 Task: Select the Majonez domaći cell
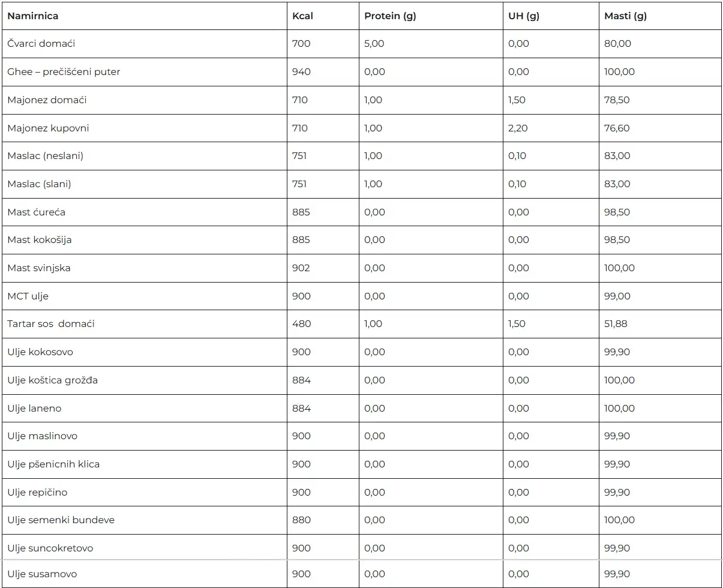47,100
